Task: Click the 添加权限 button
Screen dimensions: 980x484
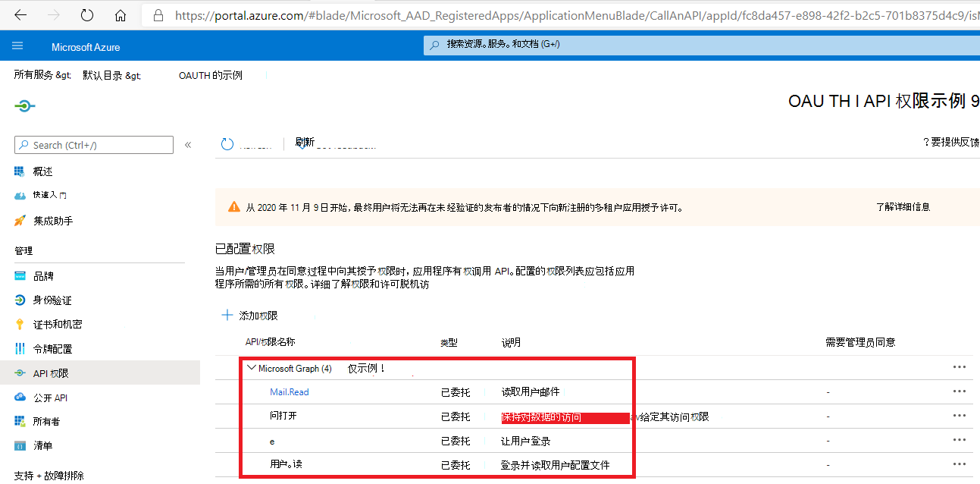Action: (x=249, y=315)
